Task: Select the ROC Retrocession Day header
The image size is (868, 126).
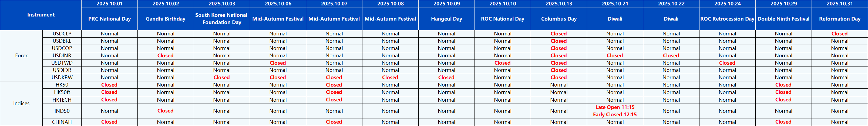Action: (727, 19)
